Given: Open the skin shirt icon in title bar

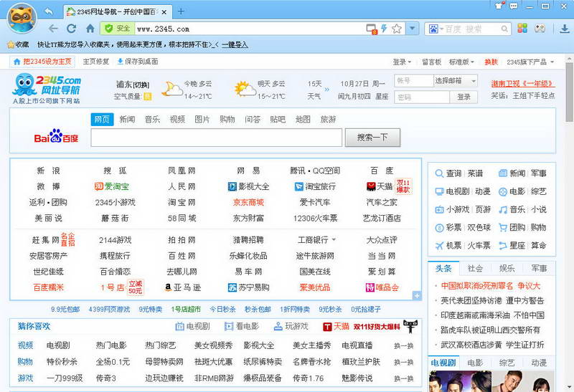Looking at the screenshot, I should coord(499,6).
